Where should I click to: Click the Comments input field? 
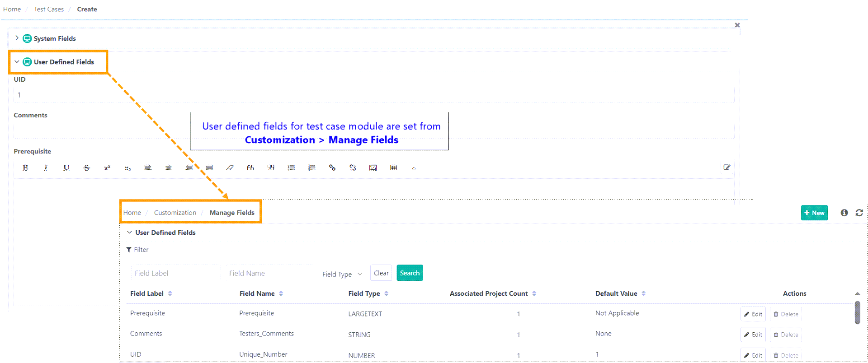[374, 131]
